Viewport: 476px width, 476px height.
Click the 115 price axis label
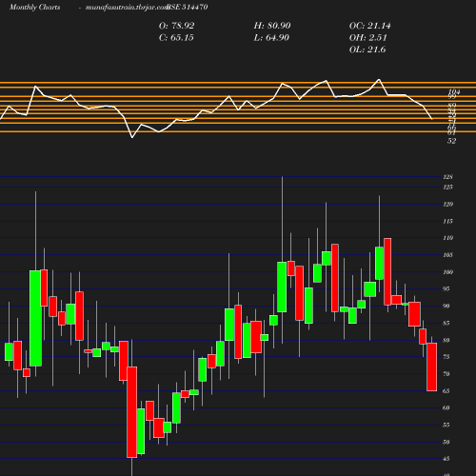[x=448, y=221]
